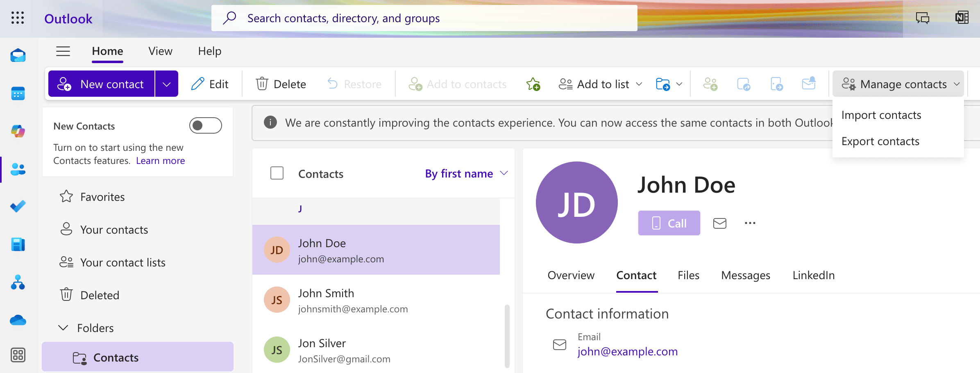The image size is (980, 373).
Task: Switch to the View ribbon tab
Action: click(x=160, y=51)
